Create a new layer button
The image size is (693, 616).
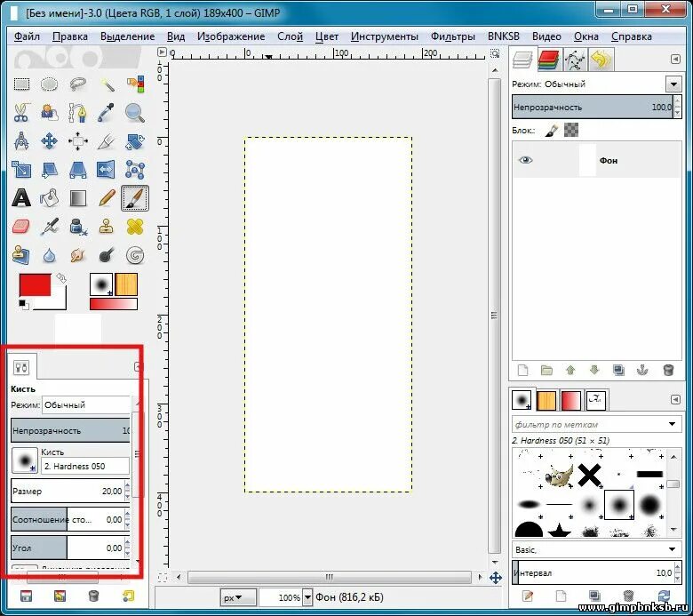522,370
